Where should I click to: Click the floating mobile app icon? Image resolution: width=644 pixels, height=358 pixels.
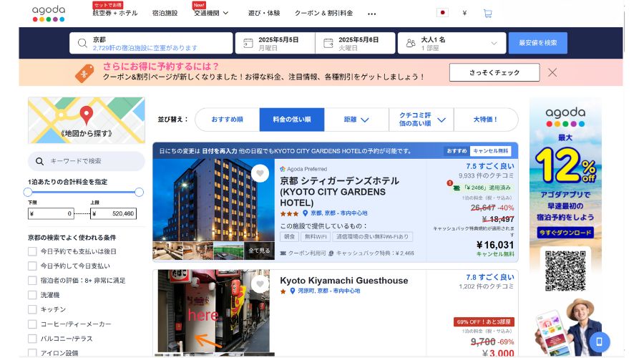click(599, 342)
